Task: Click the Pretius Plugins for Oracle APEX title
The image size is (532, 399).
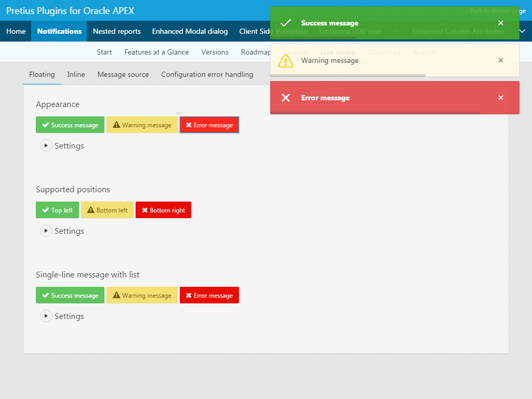Action: (70, 11)
